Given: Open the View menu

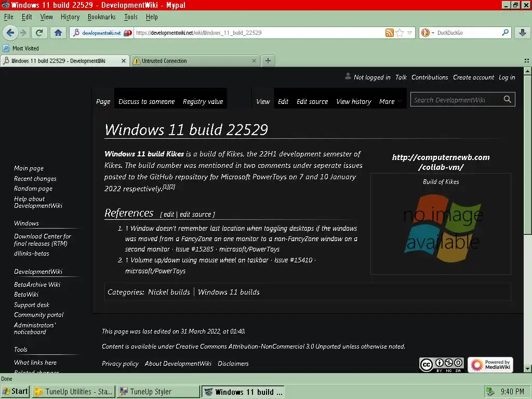Looking at the screenshot, I should [x=46, y=17].
